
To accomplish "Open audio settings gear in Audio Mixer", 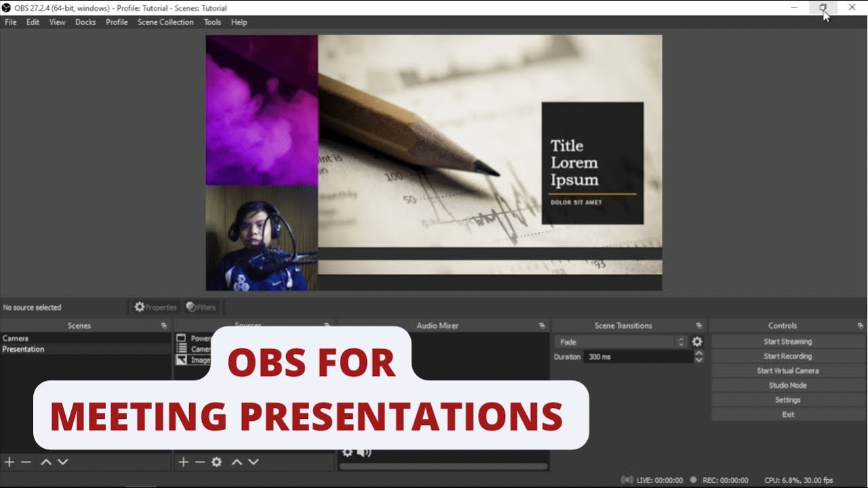I will click(347, 451).
